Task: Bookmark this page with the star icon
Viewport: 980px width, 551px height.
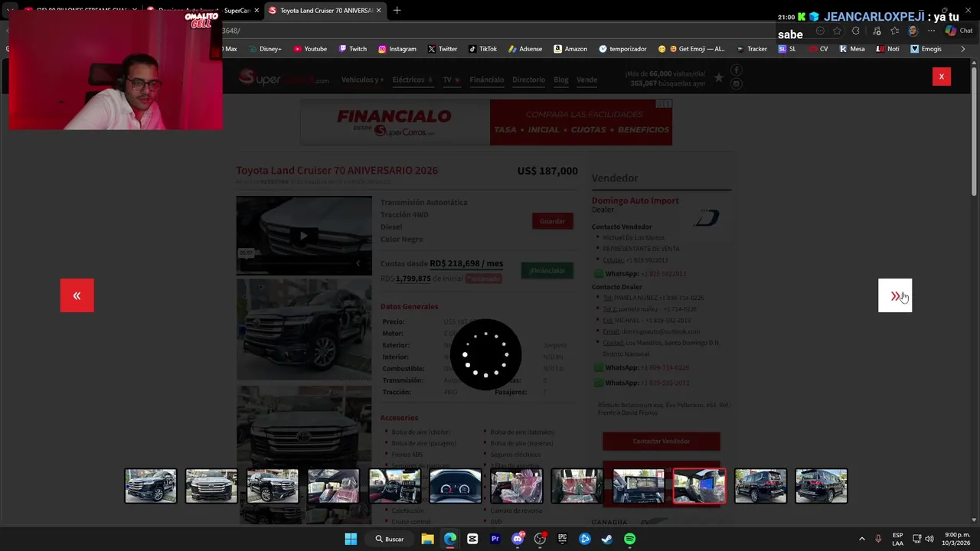Action: 837,31
